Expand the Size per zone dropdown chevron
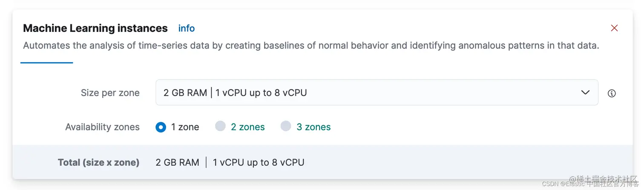 (586, 92)
